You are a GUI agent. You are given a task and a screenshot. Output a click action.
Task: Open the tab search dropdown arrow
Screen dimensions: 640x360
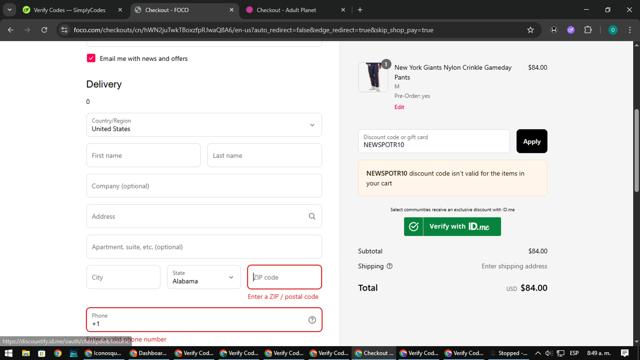[9, 10]
